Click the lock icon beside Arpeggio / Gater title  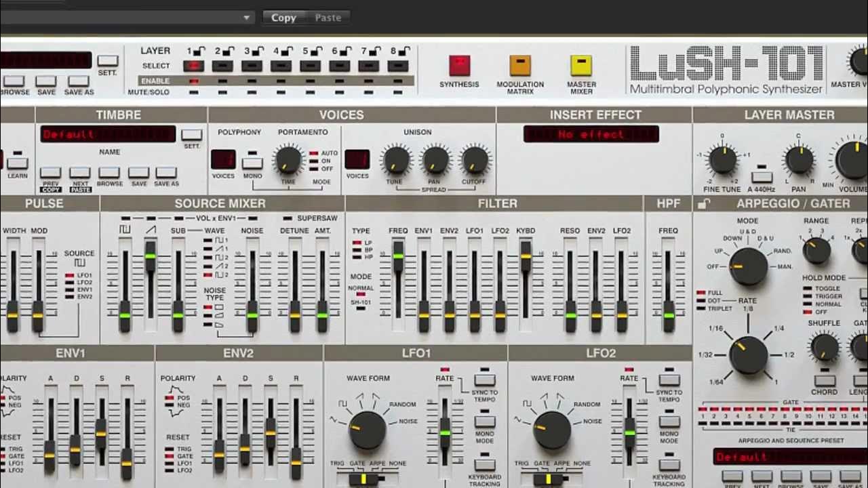(x=704, y=203)
